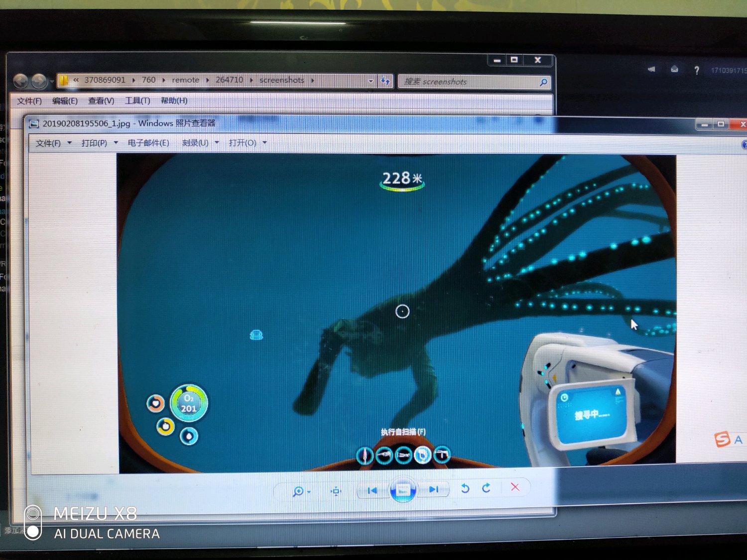
Task: Open the address bar history dropdown in Explorer
Action: (x=371, y=81)
